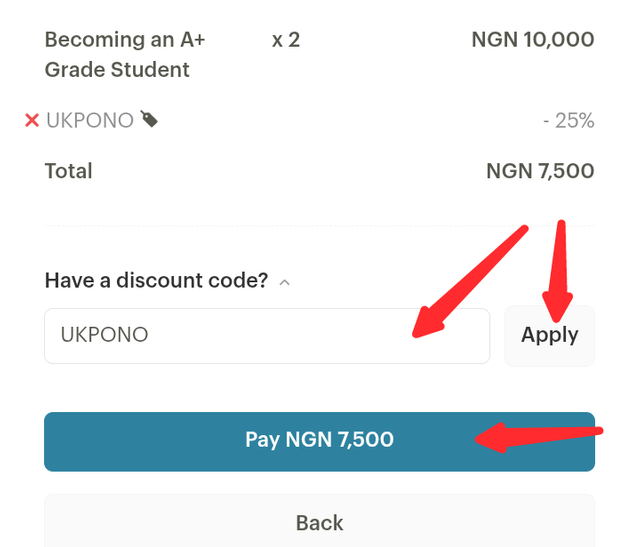Click the UKPONO text inside the input
This screenshot has height=547, width=640.
pos(104,335)
